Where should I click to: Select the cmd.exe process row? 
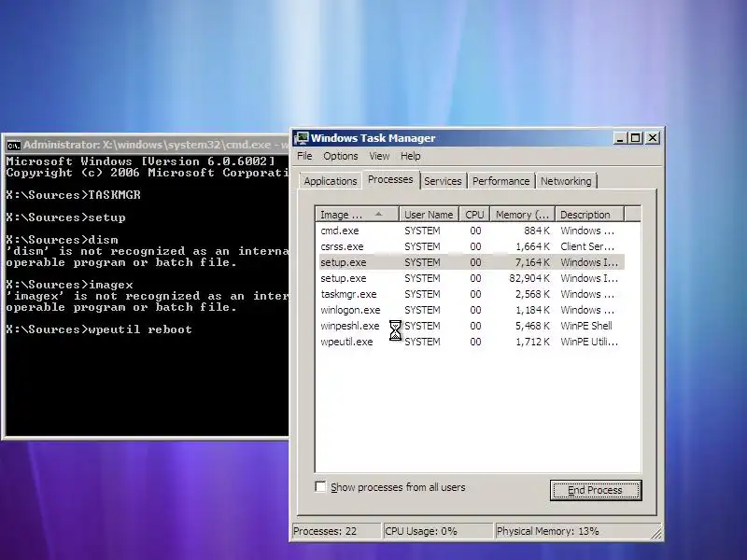471,231
